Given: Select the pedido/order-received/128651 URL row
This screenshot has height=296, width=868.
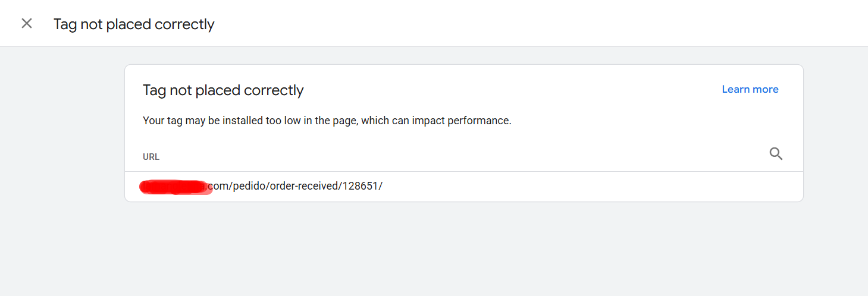Looking at the screenshot, I should point(464,186).
